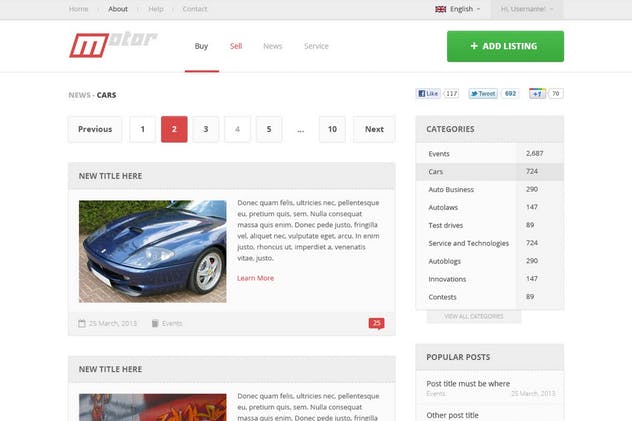Select the Sell tab

[236, 46]
